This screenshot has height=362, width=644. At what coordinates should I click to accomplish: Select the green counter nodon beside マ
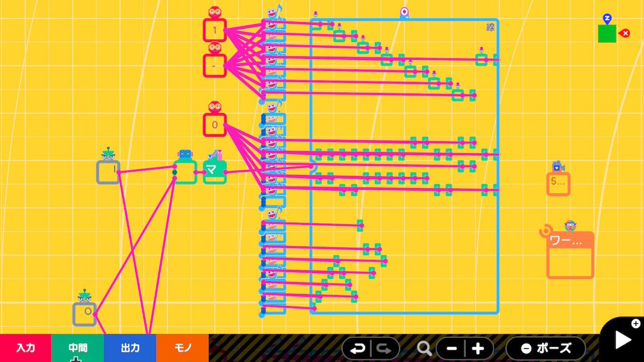pyautogui.click(x=185, y=172)
